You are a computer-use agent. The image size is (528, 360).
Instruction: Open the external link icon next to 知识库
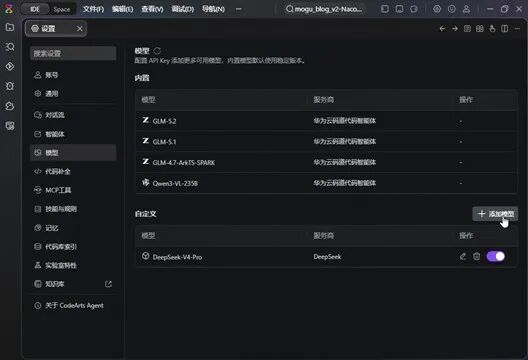click(108, 284)
